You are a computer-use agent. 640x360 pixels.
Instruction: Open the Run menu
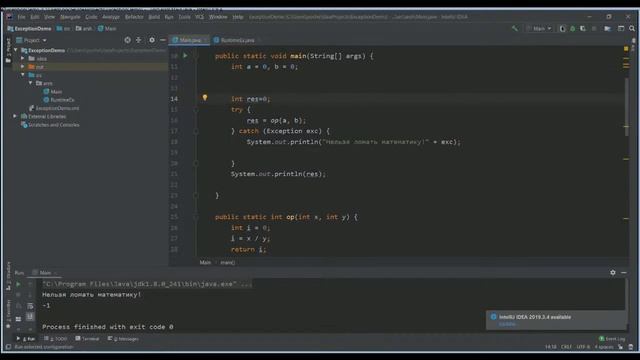[169, 17]
